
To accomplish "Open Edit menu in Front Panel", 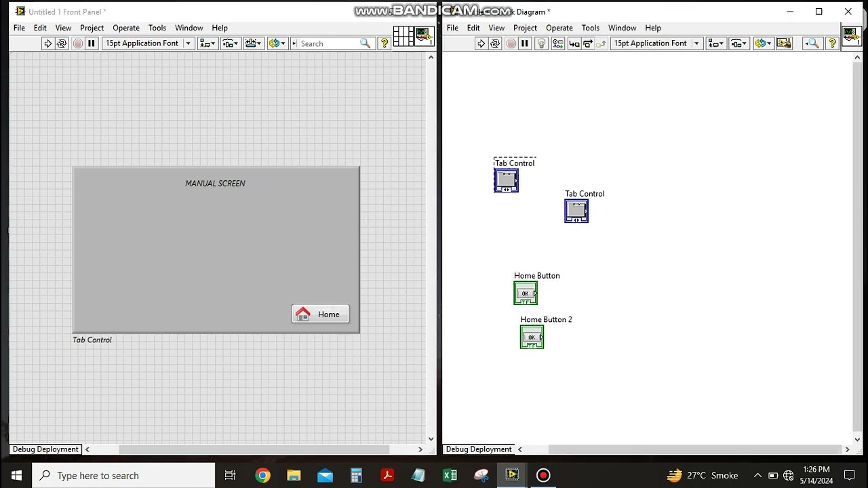I will click(x=40, y=28).
